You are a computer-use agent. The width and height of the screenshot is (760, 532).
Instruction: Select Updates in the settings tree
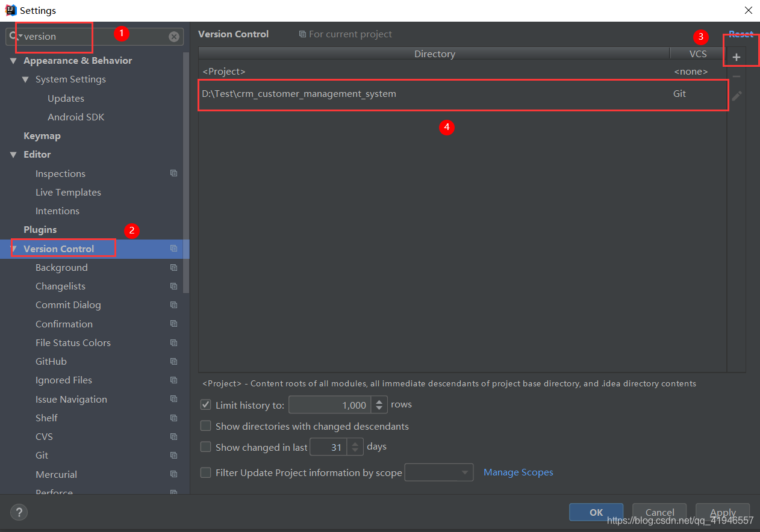point(66,98)
